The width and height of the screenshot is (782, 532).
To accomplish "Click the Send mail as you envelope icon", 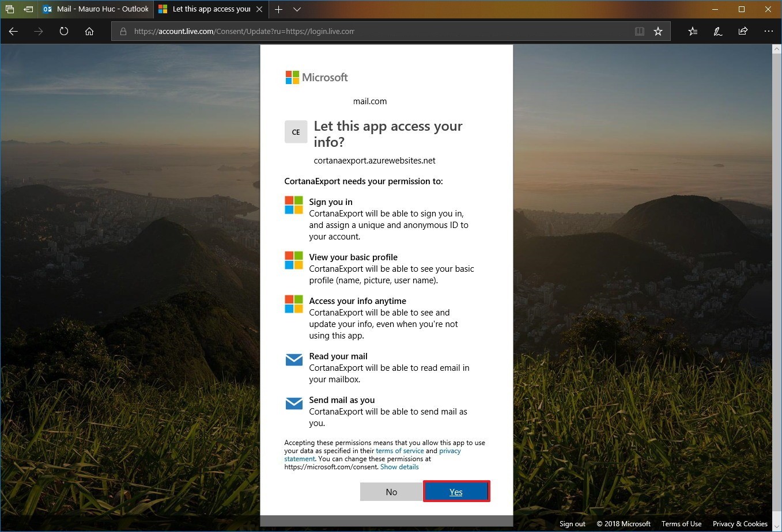I will 294,404.
